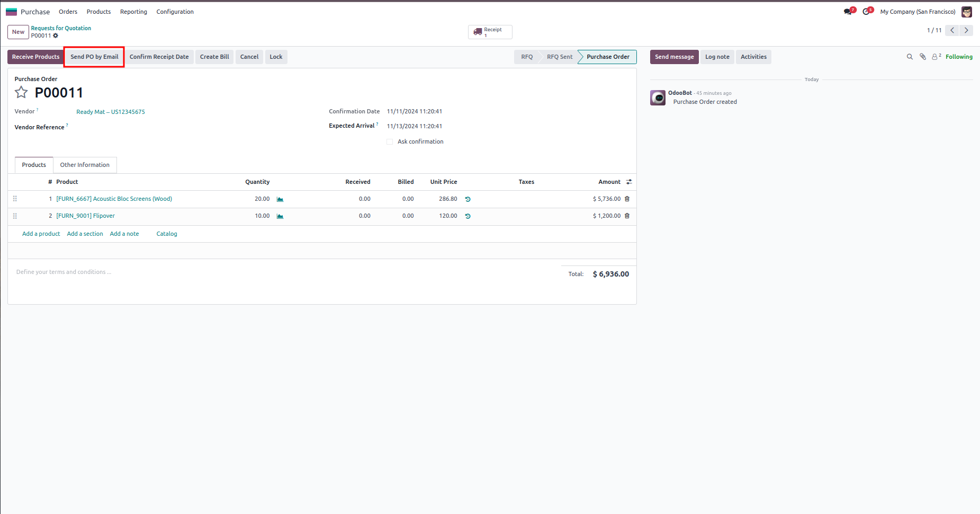
Task: Open attachments with the paperclip icon
Action: (x=923, y=57)
